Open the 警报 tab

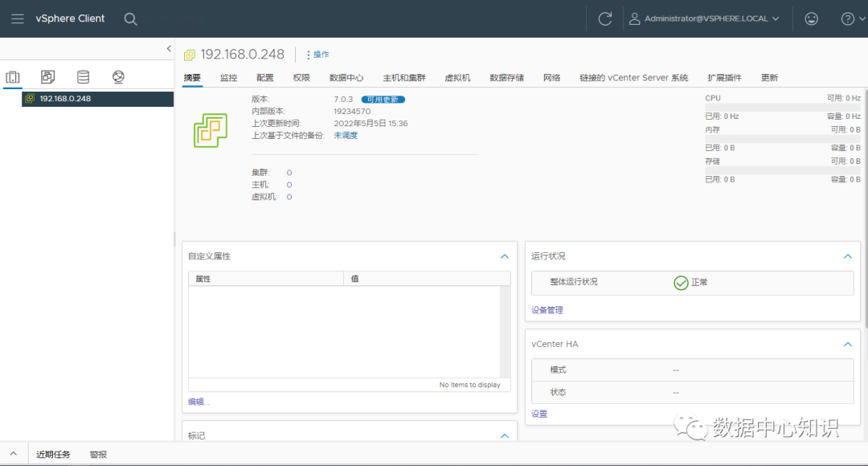(98, 455)
